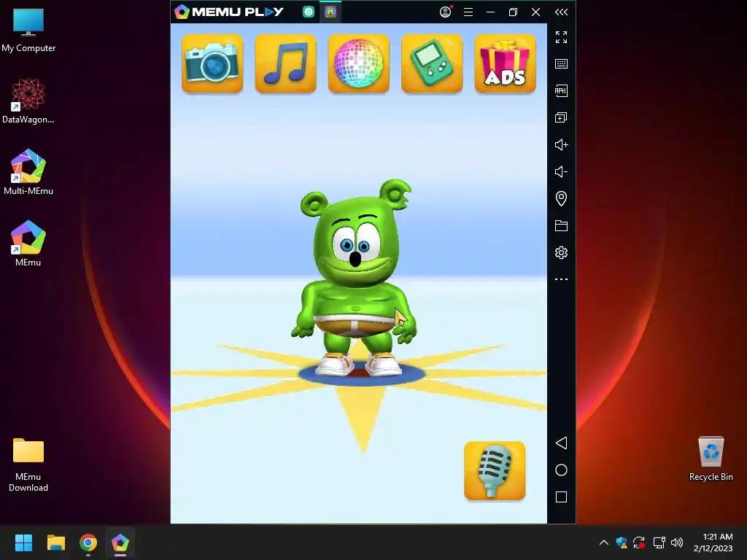
Task: Open the Windows Start menu
Action: pyautogui.click(x=23, y=542)
